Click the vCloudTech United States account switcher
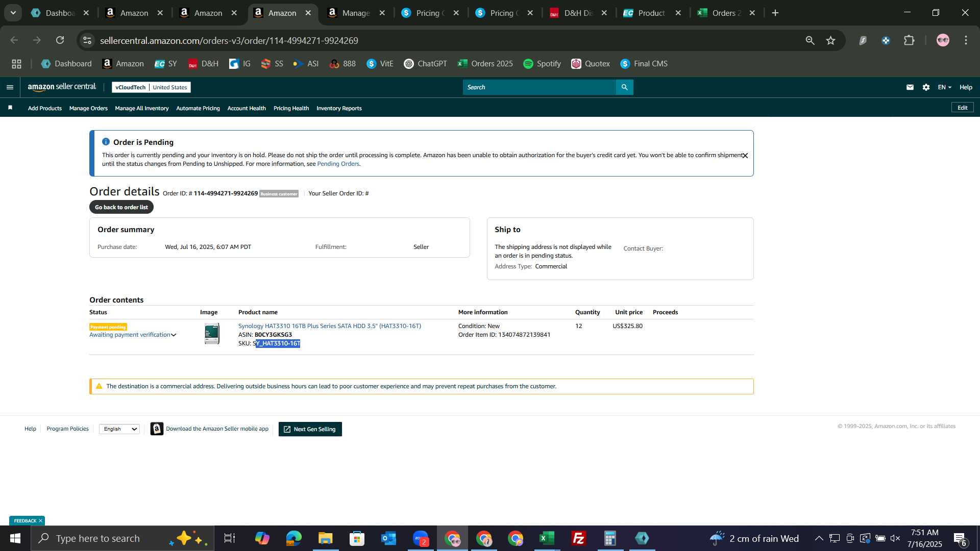Image resolution: width=980 pixels, height=551 pixels. pos(151,87)
